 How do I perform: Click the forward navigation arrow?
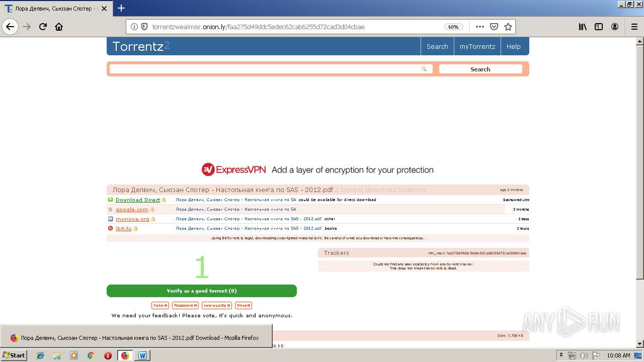pos(27,27)
